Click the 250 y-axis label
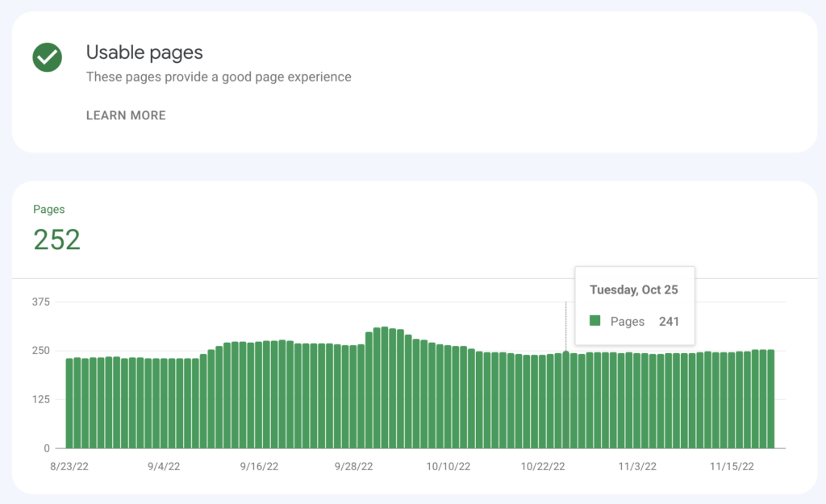The height and width of the screenshot is (504, 826). [40, 351]
